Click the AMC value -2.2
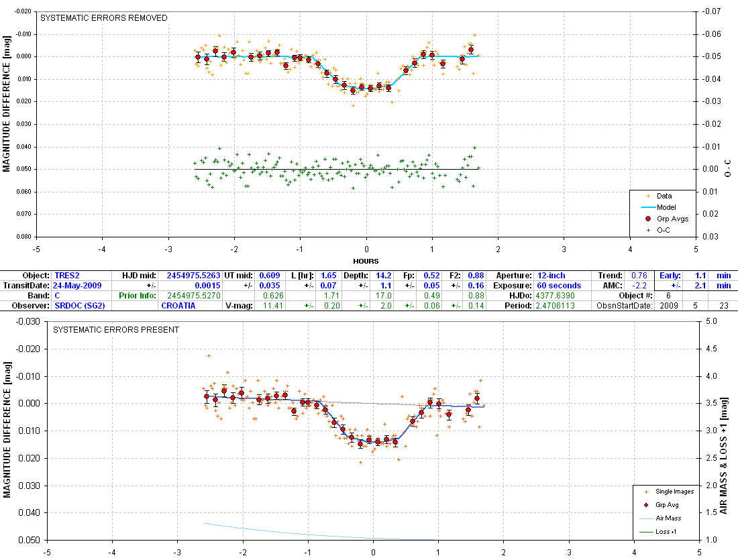This screenshot has width=738, height=560. 639,286
